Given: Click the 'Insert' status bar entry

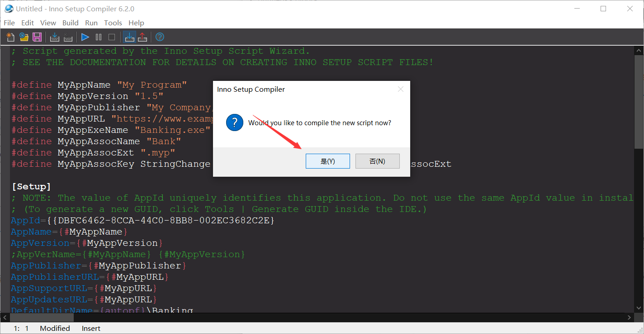Looking at the screenshot, I should (91, 328).
